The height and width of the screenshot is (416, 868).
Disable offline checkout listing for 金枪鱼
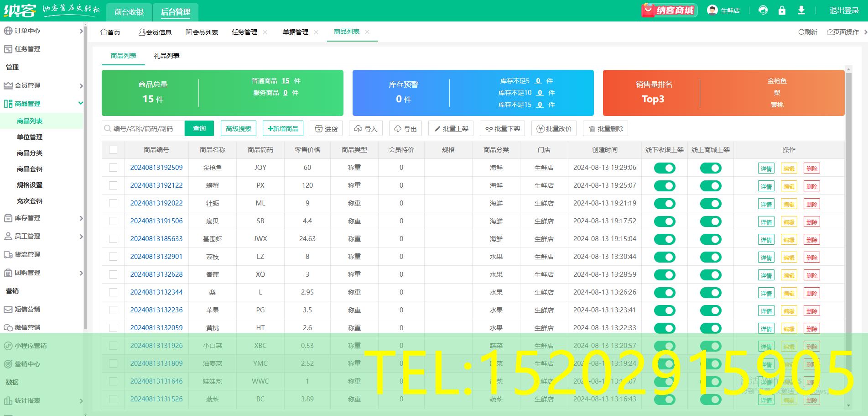[664, 168]
